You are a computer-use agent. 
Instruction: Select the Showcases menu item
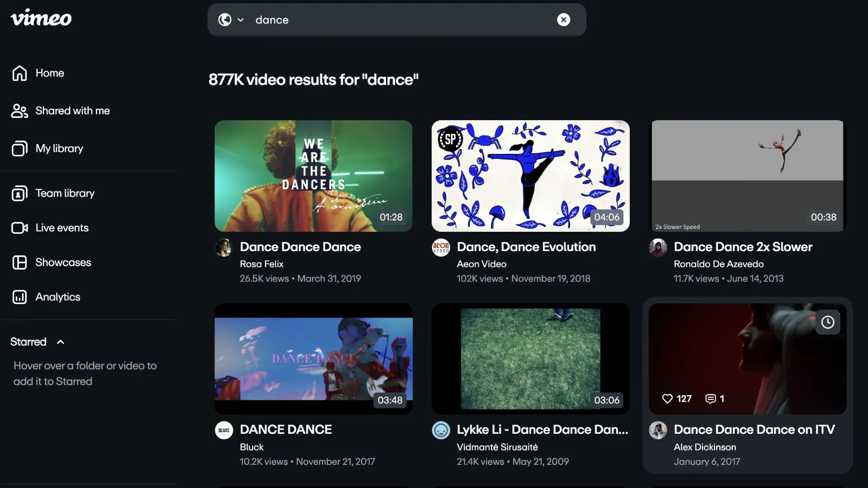[63, 263]
